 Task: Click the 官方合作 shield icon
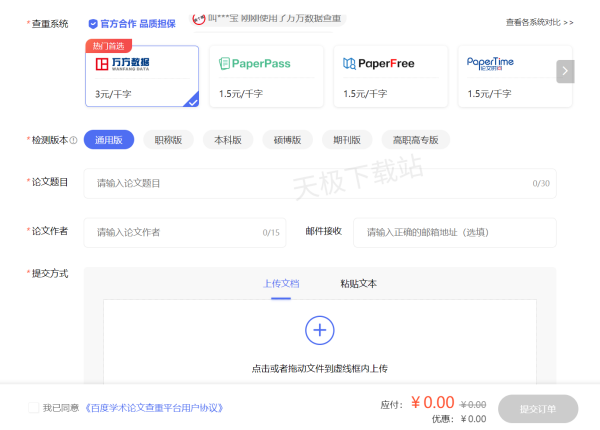93,23
